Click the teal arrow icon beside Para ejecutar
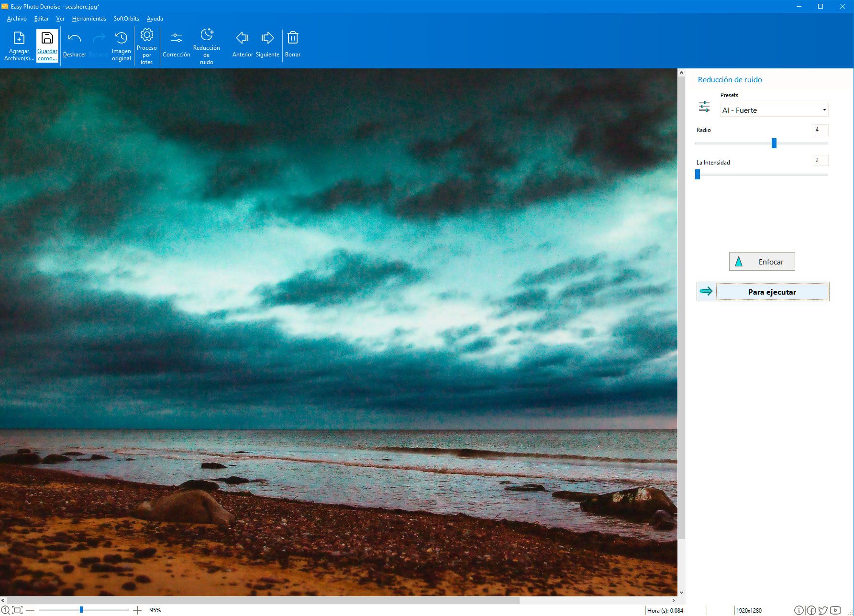 tap(706, 291)
